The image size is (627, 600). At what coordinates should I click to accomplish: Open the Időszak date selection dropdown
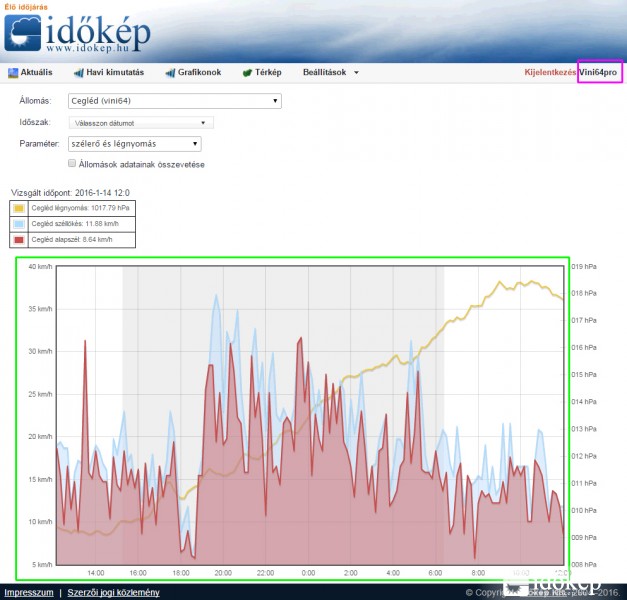pyautogui.click(x=140, y=123)
